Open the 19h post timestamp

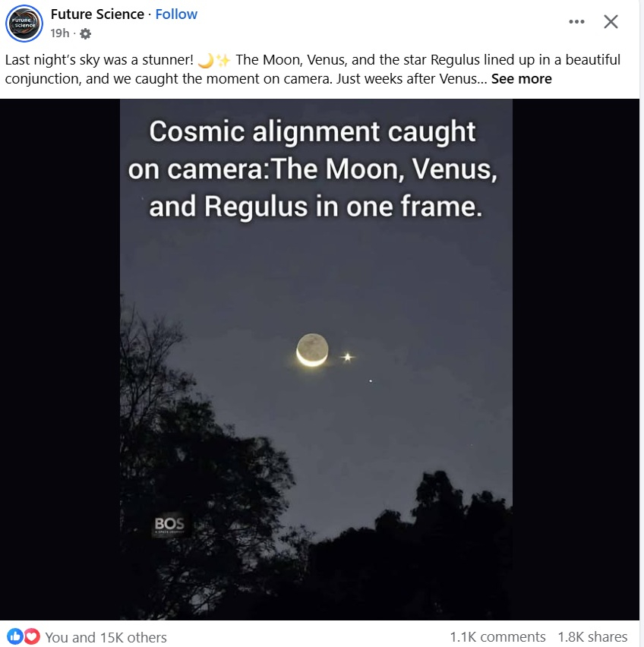(x=60, y=33)
